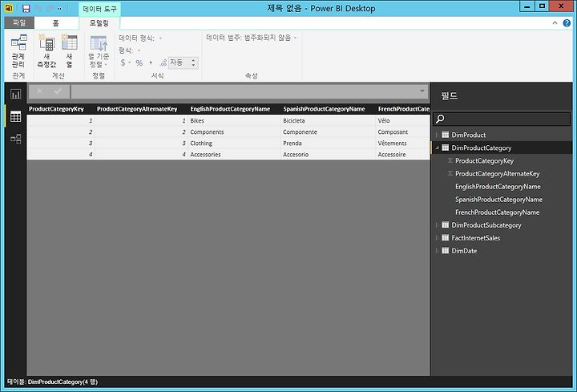This screenshot has width=577, height=392.
Task: Select the EnglishProductCategoryName field
Action: [498, 186]
